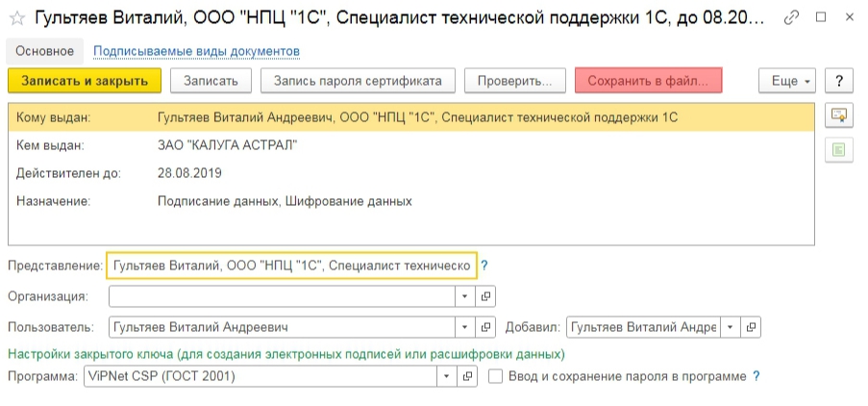
Task: Maximize the certificate window
Action: [x=820, y=17]
